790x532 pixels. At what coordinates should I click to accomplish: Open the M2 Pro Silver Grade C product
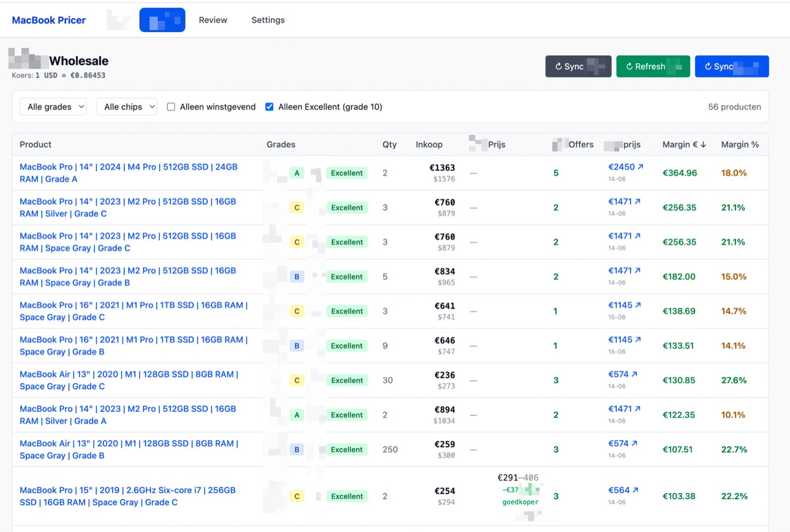[x=128, y=208]
